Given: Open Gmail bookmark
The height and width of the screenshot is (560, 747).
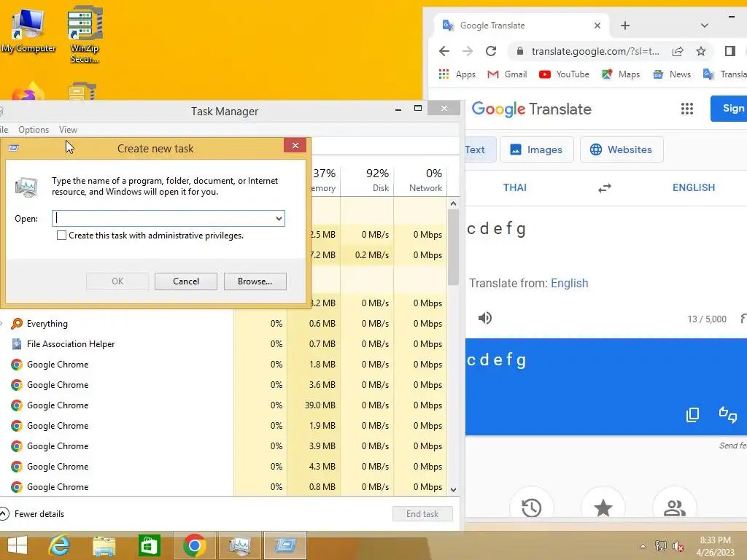Looking at the screenshot, I should [x=508, y=74].
